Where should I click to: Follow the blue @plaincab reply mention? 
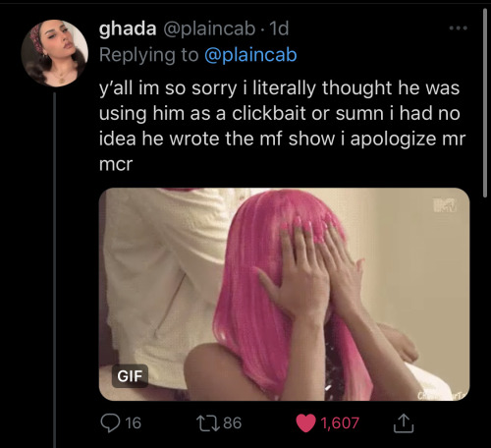coord(250,55)
